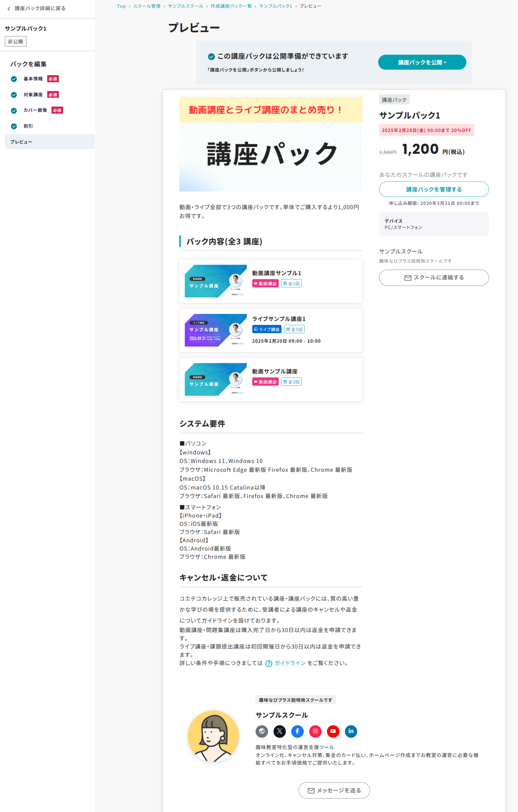The image size is (518, 812).
Task: Open the school's LinkedIn icon
Action: point(351,731)
